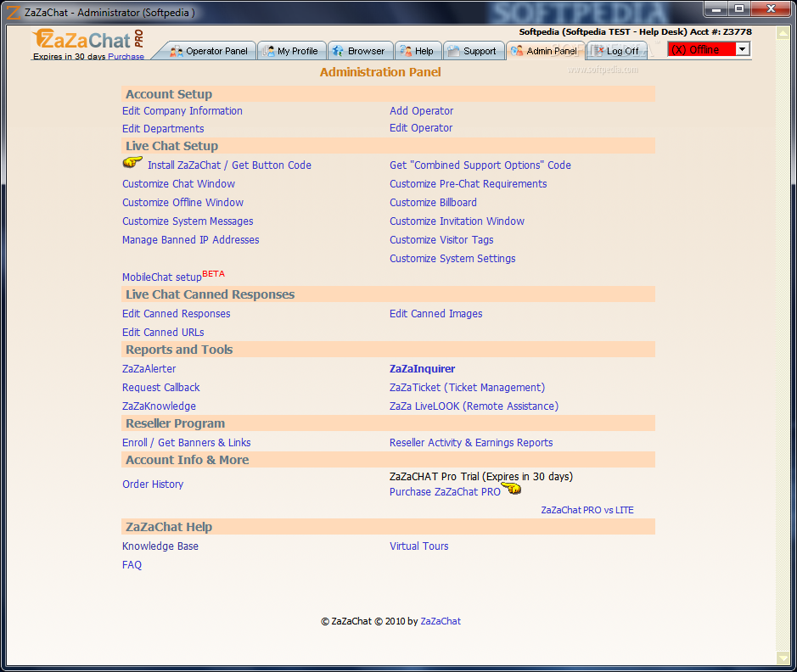Select the Admin Panel tab
Screen dimensions: 797x672
tap(546, 51)
